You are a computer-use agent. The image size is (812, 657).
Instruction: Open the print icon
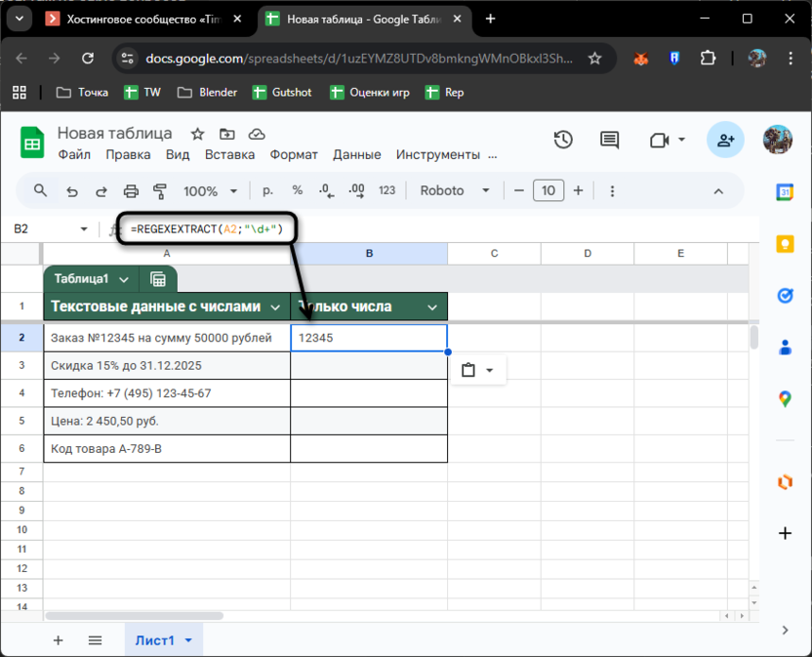click(130, 190)
